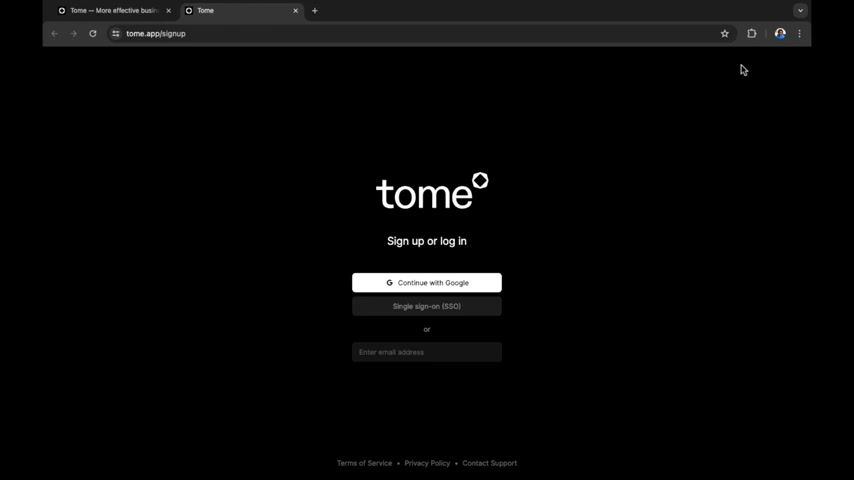Screen dimensions: 854x480
Task: Open the Contact Support link
Action: click(490, 463)
